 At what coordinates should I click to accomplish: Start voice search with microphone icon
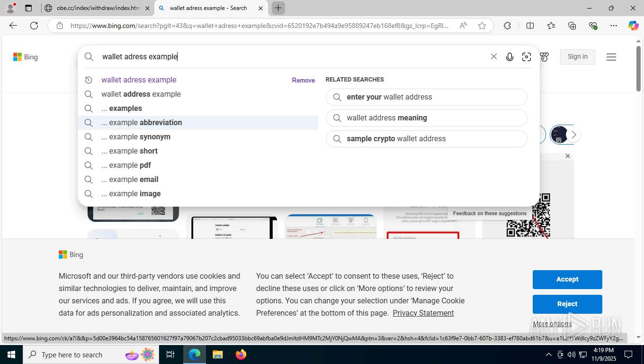point(510,57)
